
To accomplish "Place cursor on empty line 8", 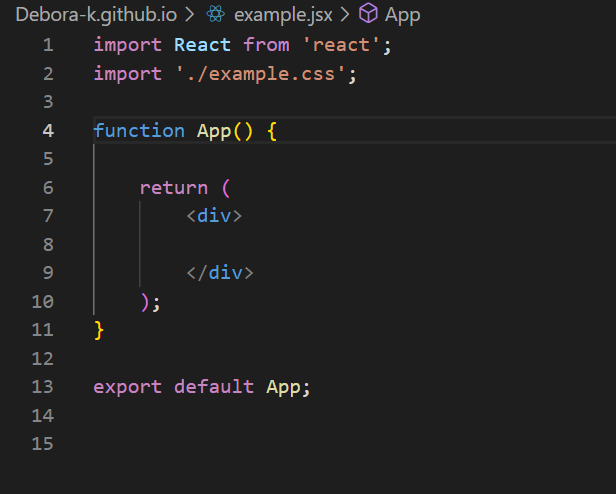I will point(354,244).
